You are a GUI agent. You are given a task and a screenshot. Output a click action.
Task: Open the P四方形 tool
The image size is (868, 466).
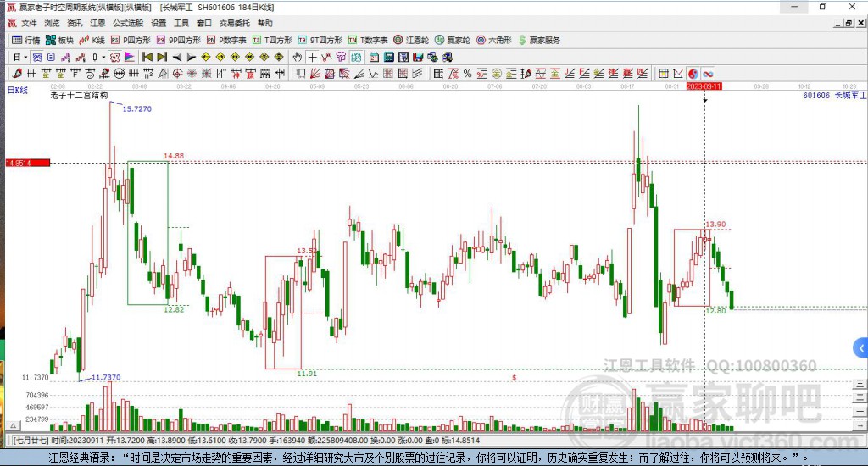[131, 40]
